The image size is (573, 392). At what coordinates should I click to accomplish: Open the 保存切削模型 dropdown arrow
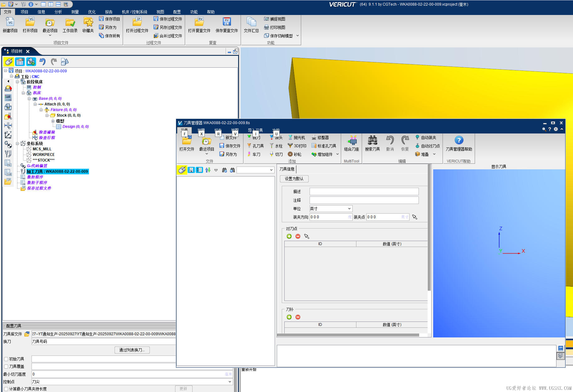point(297,36)
